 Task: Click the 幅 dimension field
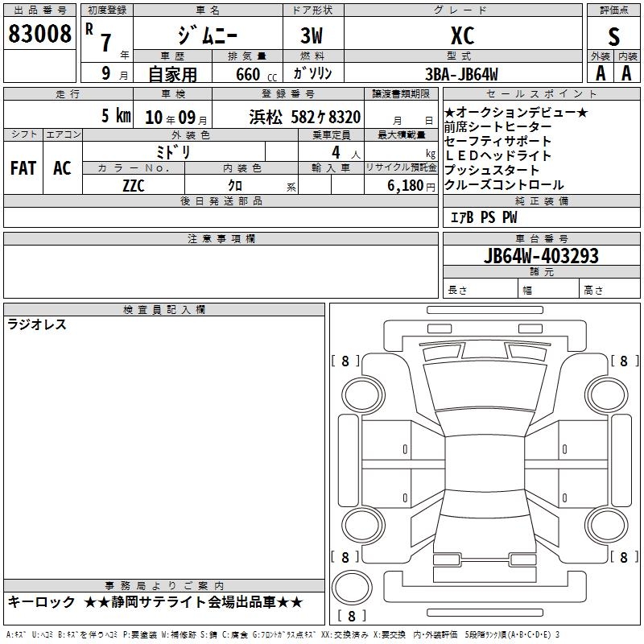(549, 288)
